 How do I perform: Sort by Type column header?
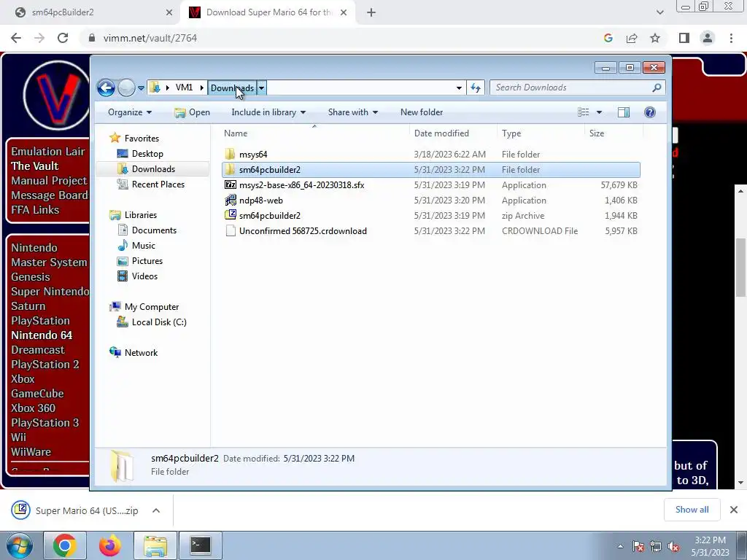click(x=511, y=133)
